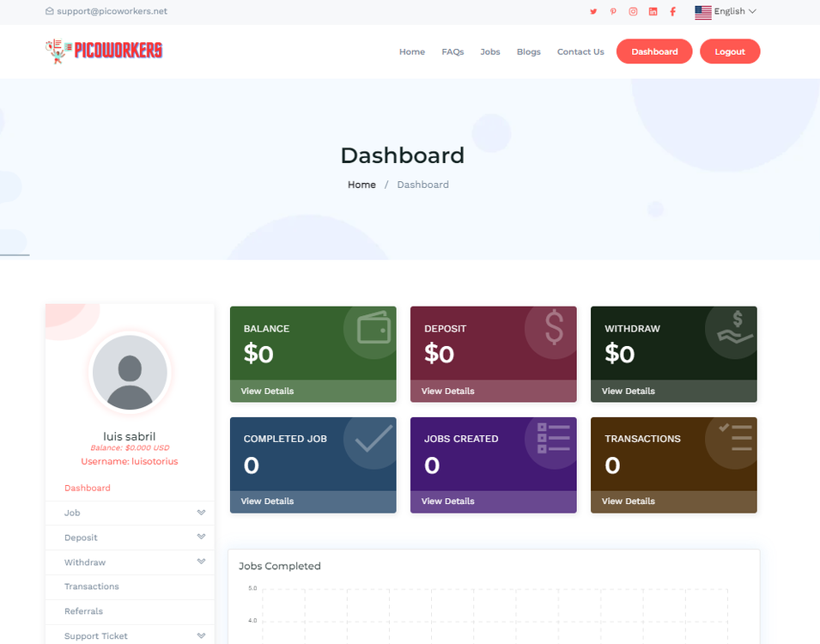Click the user profile avatar picture
Image resolution: width=820 pixels, height=644 pixels.
[x=130, y=372]
